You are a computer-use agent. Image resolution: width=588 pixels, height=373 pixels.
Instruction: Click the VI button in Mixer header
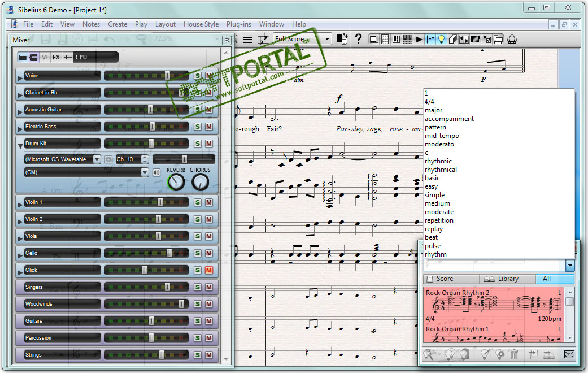point(45,57)
